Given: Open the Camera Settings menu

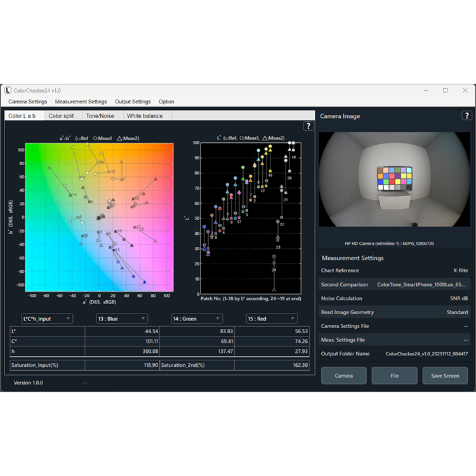Looking at the screenshot, I should [x=28, y=102].
